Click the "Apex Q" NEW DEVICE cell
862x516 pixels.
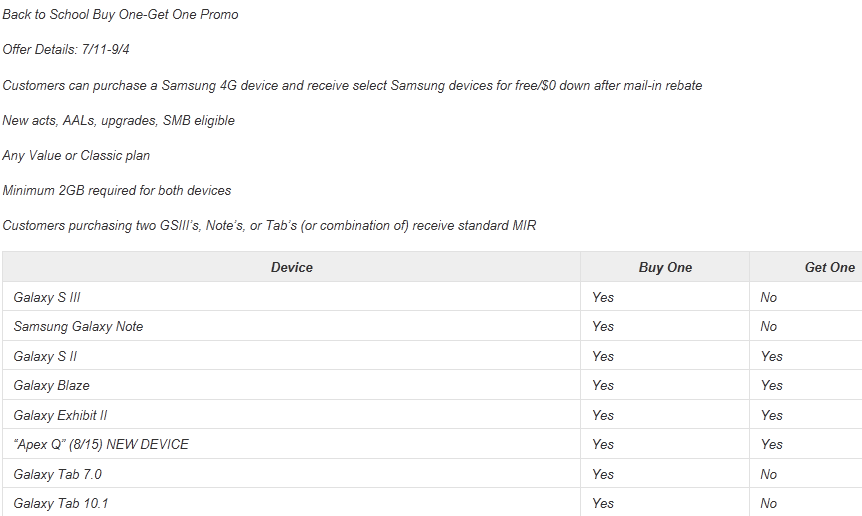[x=101, y=444]
